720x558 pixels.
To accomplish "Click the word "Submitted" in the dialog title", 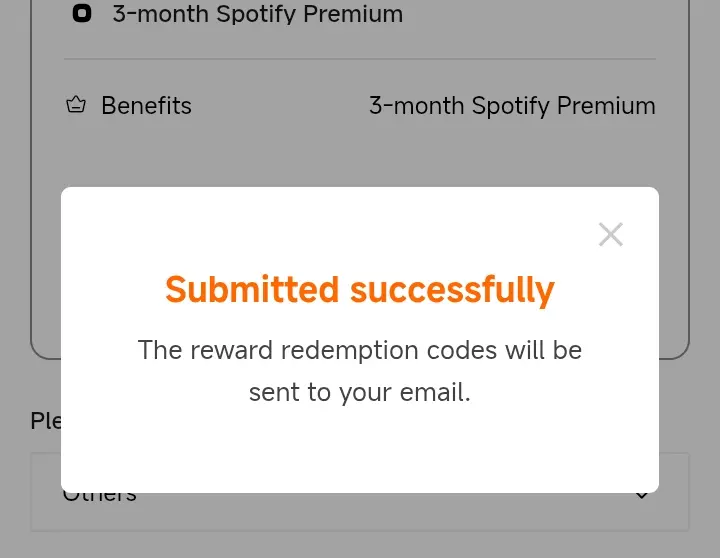I will click(x=252, y=289).
